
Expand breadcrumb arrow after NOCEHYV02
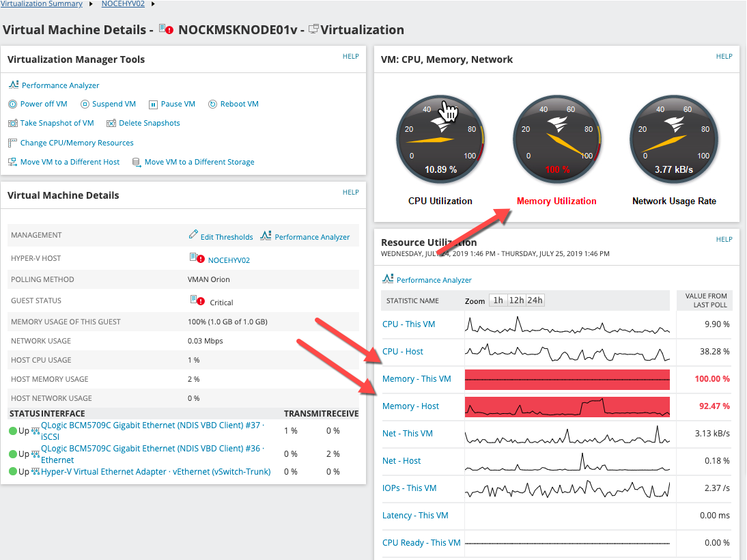(x=153, y=4)
